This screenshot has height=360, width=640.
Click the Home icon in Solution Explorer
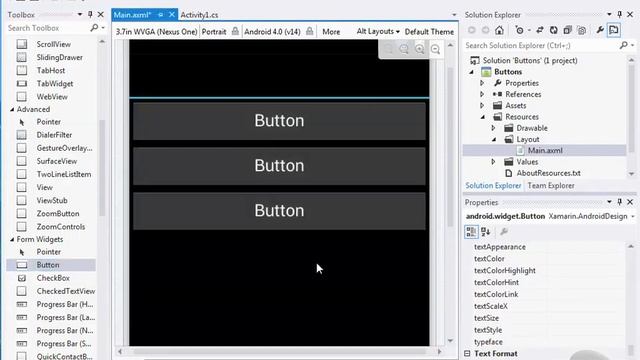click(499, 30)
